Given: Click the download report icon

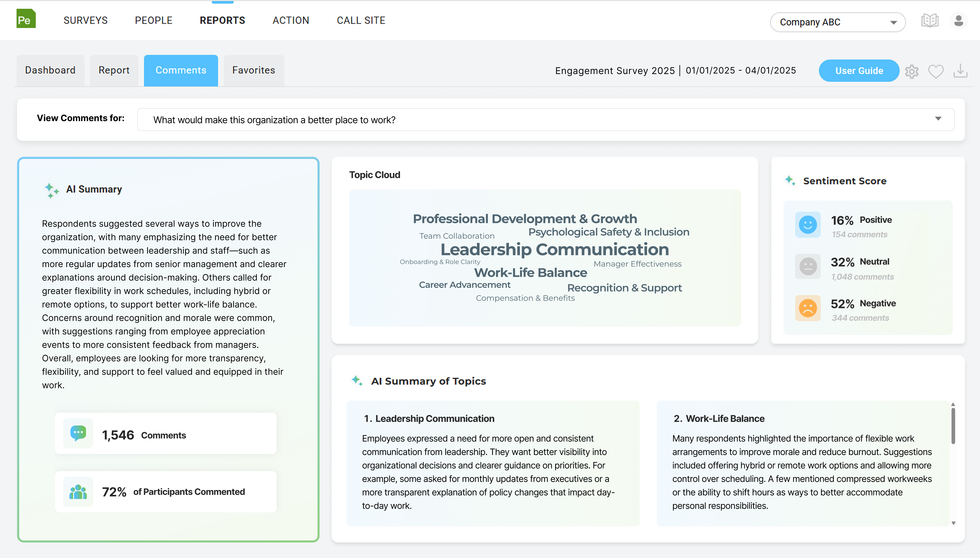Looking at the screenshot, I should coord(960,71).
